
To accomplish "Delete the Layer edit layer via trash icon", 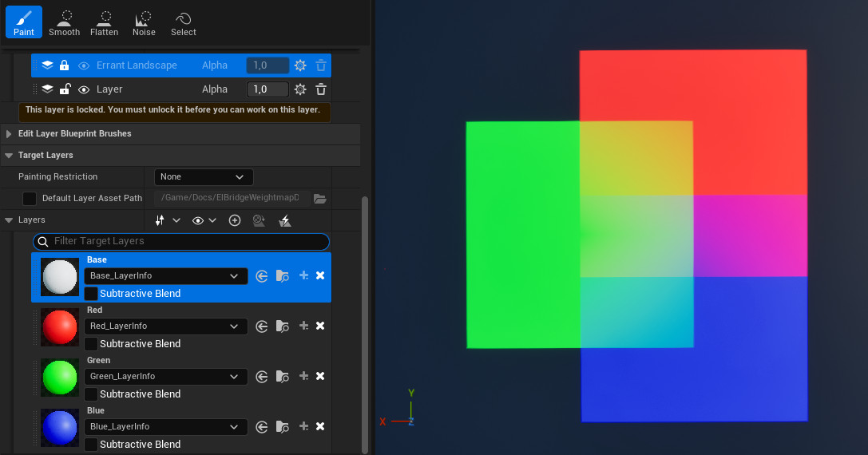I will [321, 89].
